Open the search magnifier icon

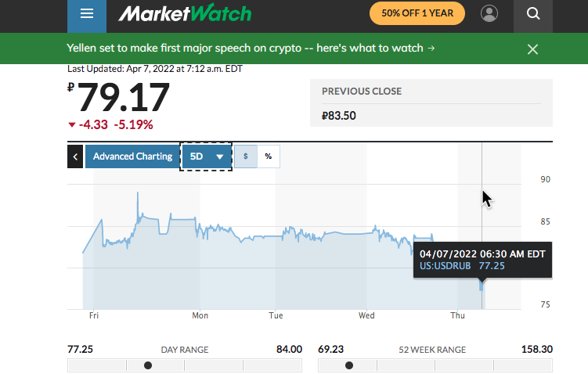pyautogui.click(x=533, y=14)
